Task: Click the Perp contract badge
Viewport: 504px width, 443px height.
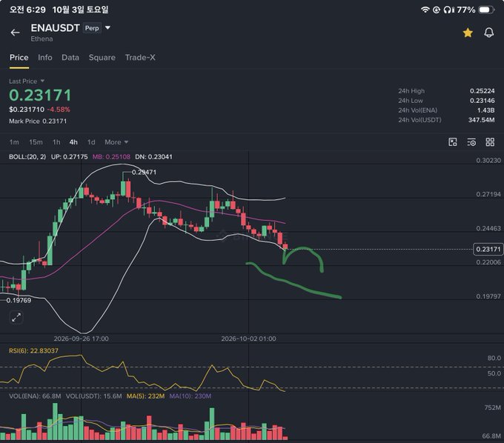Action: click(x=92, y=28)
